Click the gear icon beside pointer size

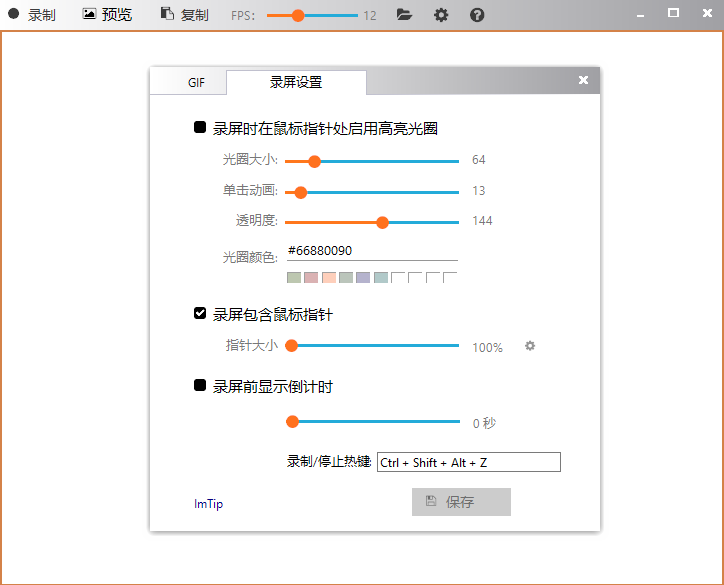pyautogui.click(x=530, y=346)
